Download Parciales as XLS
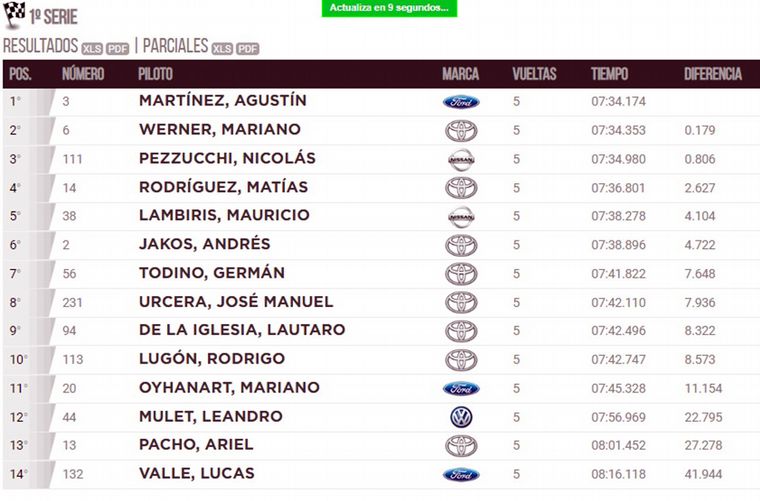 tap(222, 47)
